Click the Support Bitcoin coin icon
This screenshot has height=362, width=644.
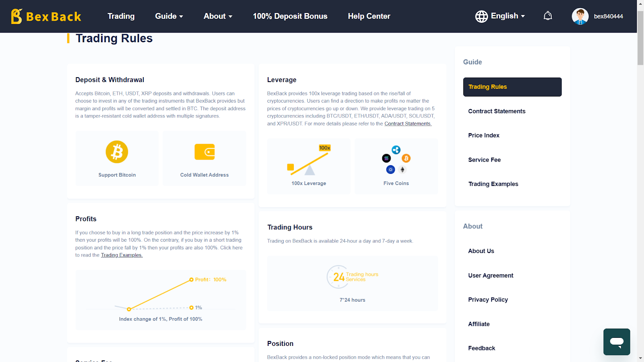[117, 152]
